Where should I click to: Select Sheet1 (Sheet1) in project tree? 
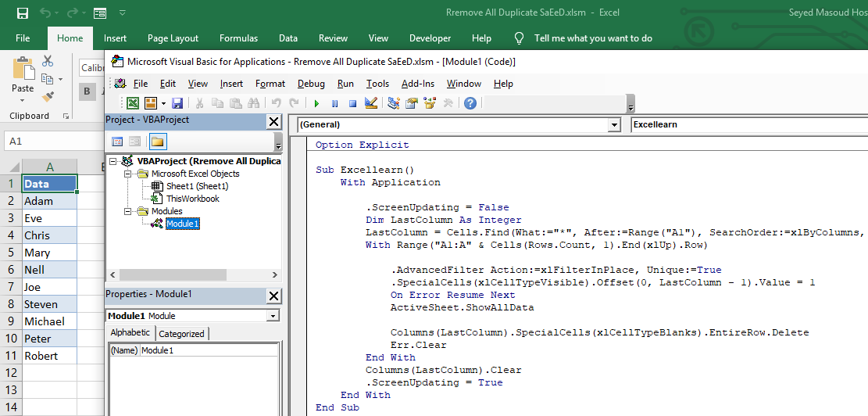197,186
